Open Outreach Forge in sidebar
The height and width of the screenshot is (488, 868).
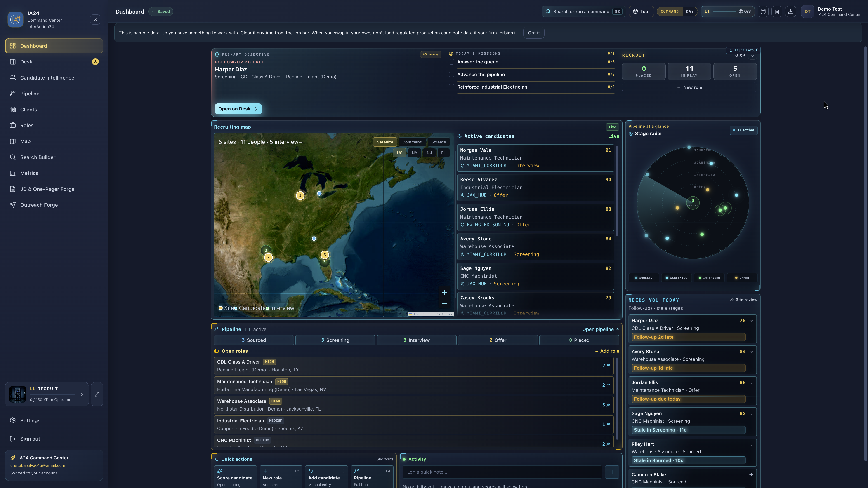(54, 205)
